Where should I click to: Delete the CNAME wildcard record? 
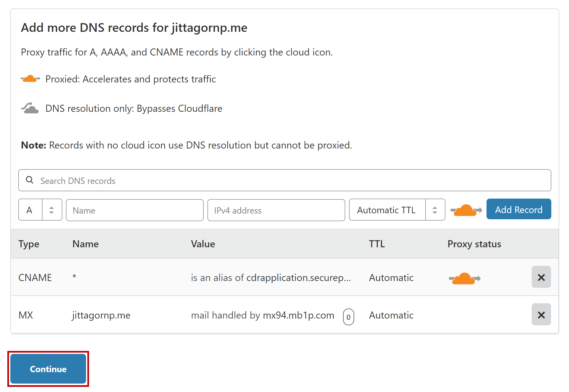(541, 277)
